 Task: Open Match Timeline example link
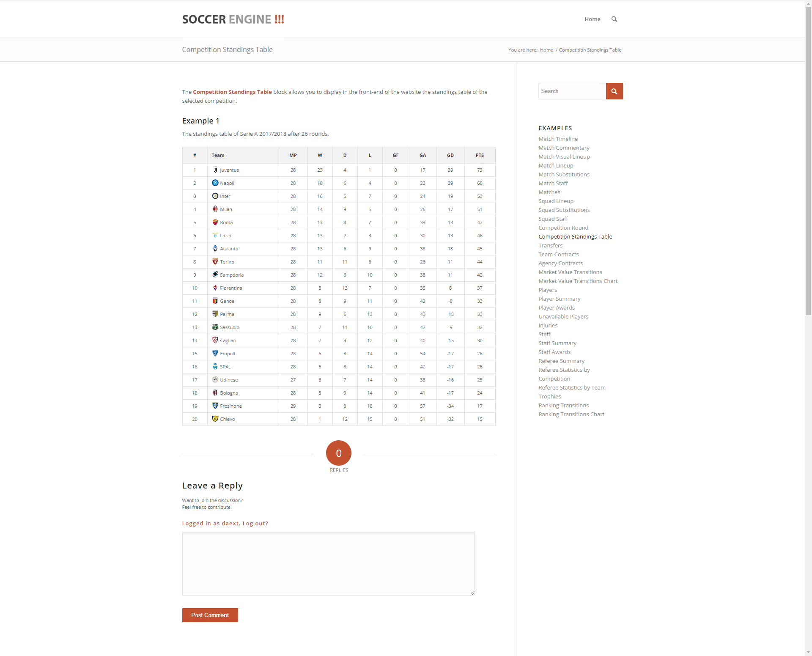pos(558,139)
